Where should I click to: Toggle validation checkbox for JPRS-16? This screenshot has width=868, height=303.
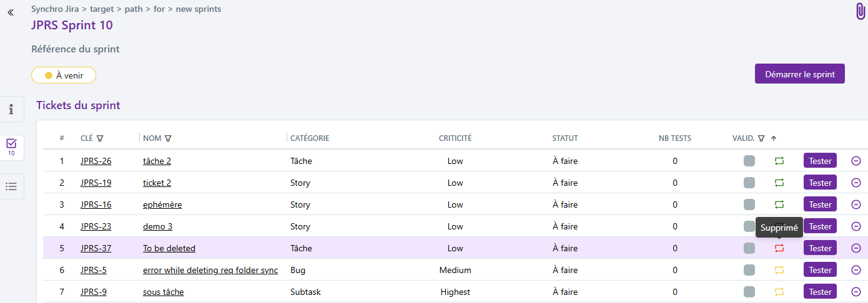click(749, 204)
